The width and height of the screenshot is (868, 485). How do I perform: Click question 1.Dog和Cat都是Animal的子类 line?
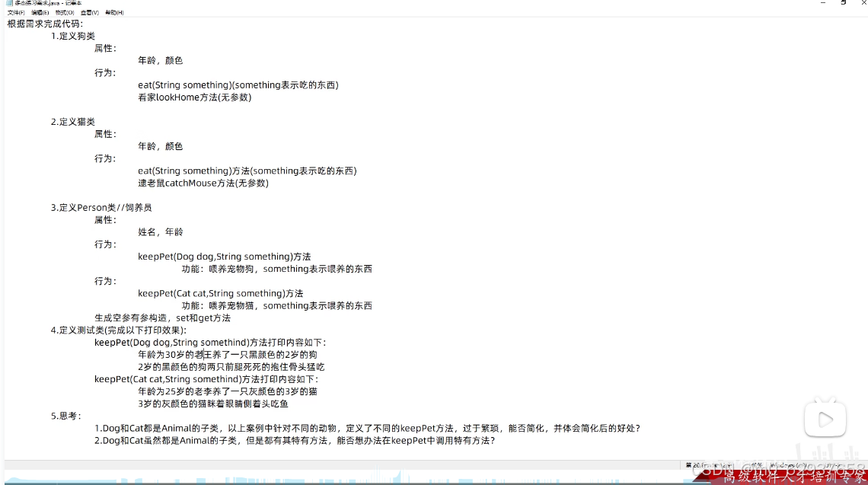point(367,429)
